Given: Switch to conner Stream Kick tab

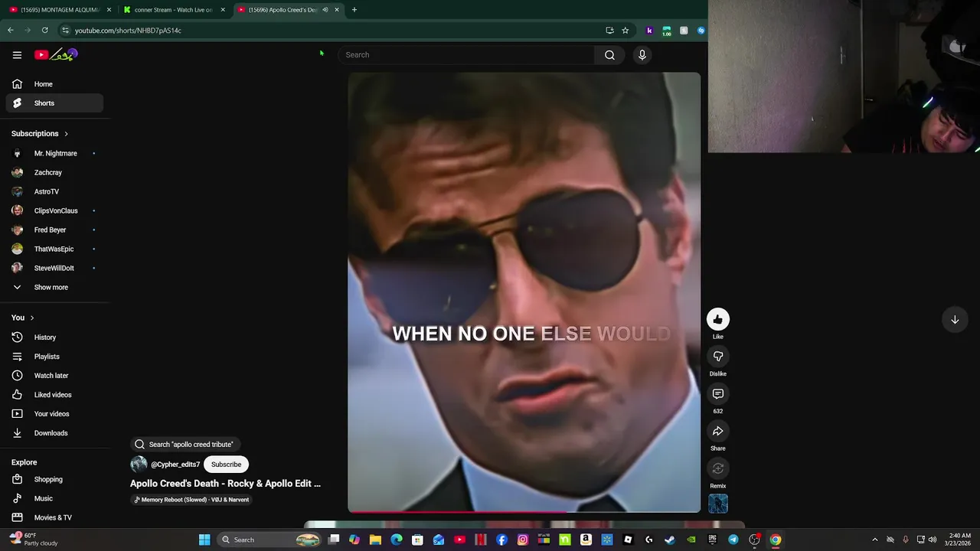Looking at the screenshot, I should [x=173, y=10].
